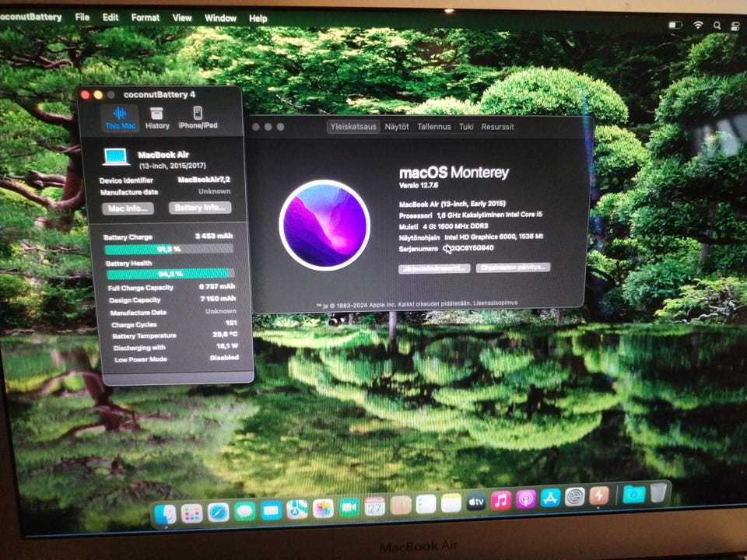Open Maps from the Dock
Screen dimensions: 747x560
296,510
